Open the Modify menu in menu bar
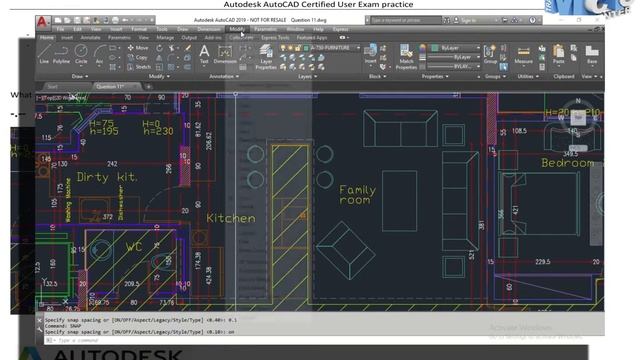The image size is (640, 360). [237, 29]
